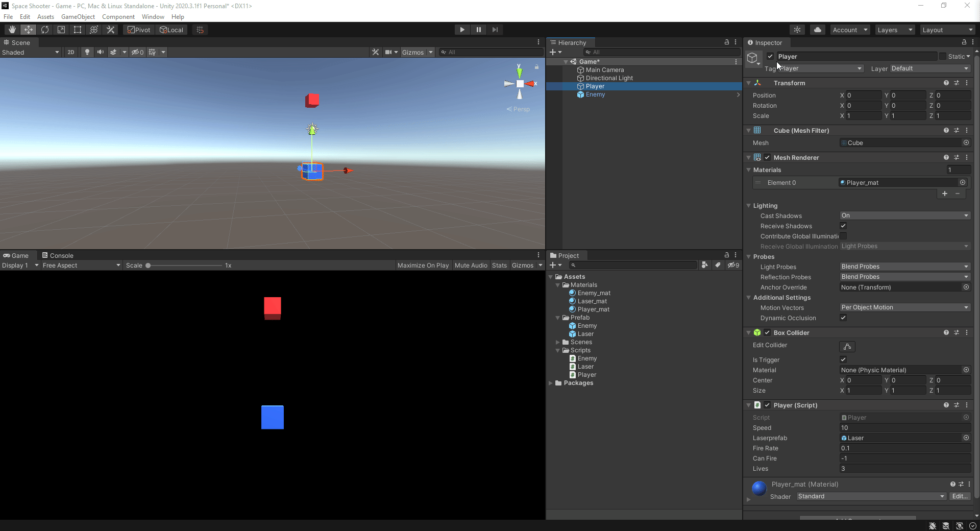
Task: Pick mesh via Cube object selector
Action: coord(966,143)
